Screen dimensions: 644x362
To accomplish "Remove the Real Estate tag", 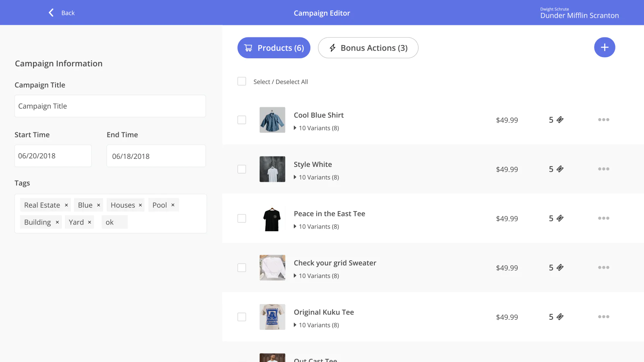I will [x=66, y=205].
